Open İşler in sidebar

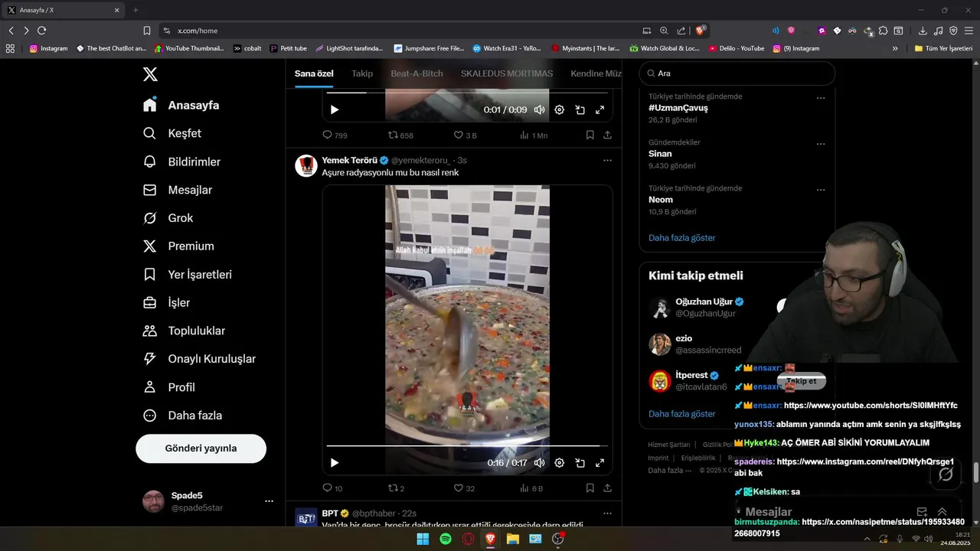pos(166,302)
